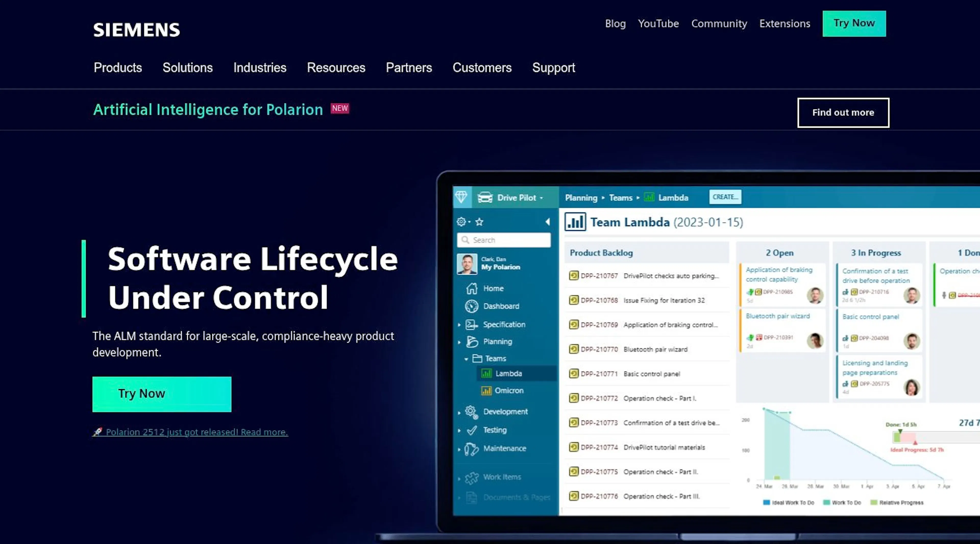Screen dimensions: 980x544
Task: Click work item icon for DPP-210768
Action: click(x=574, y=300)
